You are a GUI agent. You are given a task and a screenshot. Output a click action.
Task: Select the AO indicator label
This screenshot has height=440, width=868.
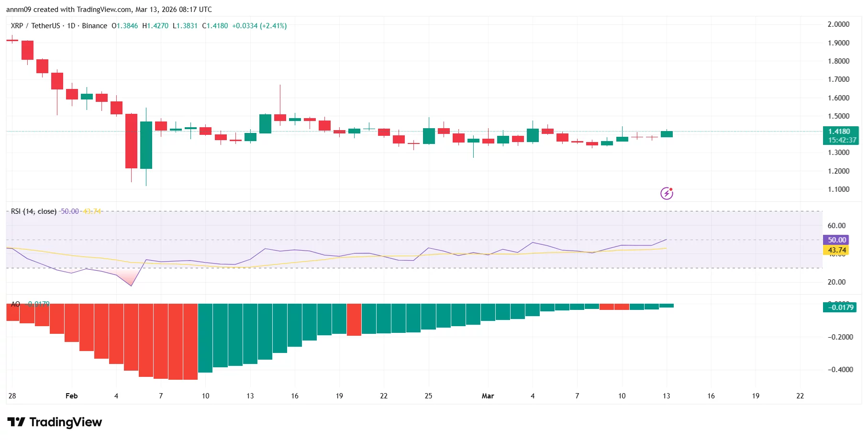[14, 303]
